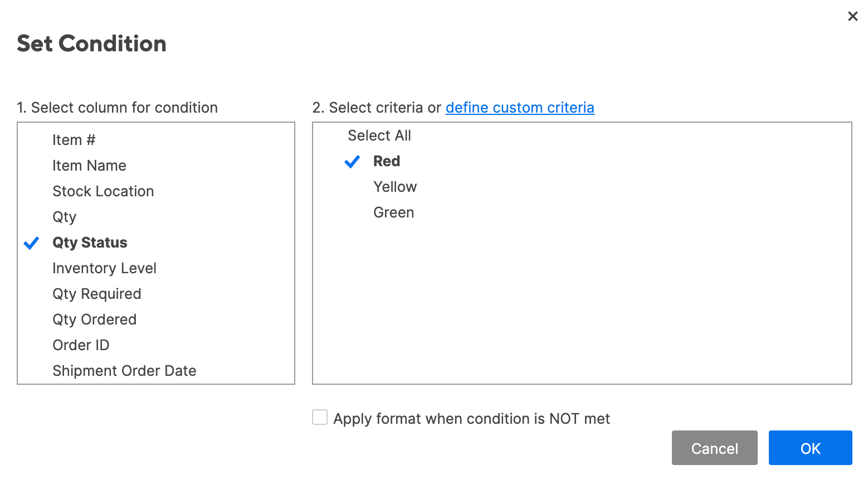Select the Inventory Level column
Viewport: 868px width, 484px height.
click(x=104, y=268)
